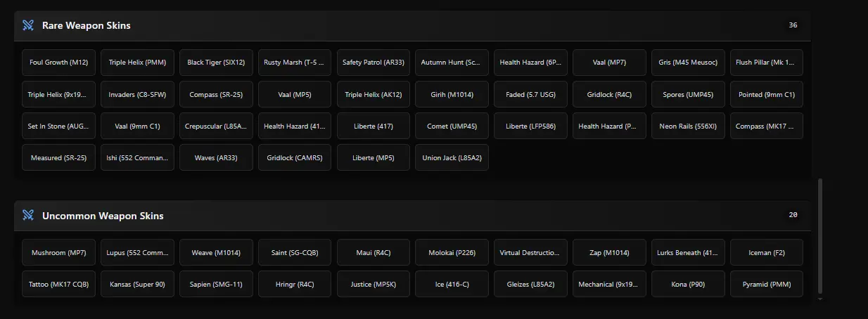Click the Faded (5.7 USG) skin
The image size is (868, 319).
(x=530, y=94)
